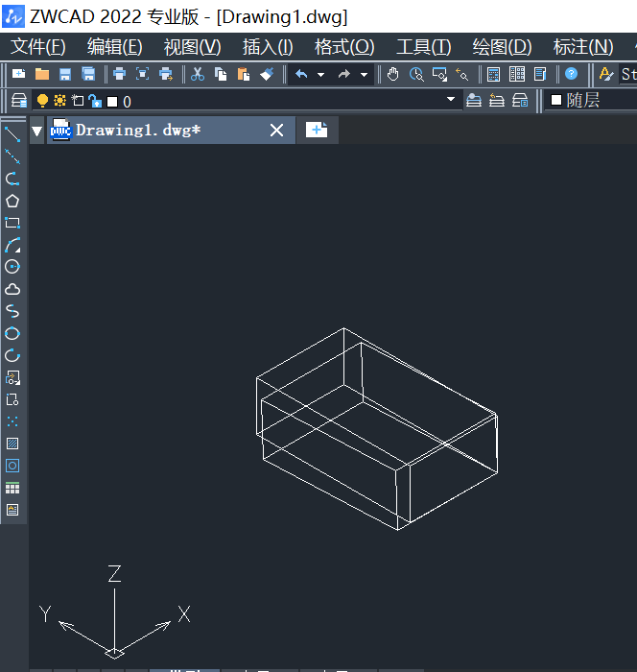Screen dimensions: 637x672
Task: Click the Layer States Manager icon
Action: pyautogui.click(x=520, y=101)
